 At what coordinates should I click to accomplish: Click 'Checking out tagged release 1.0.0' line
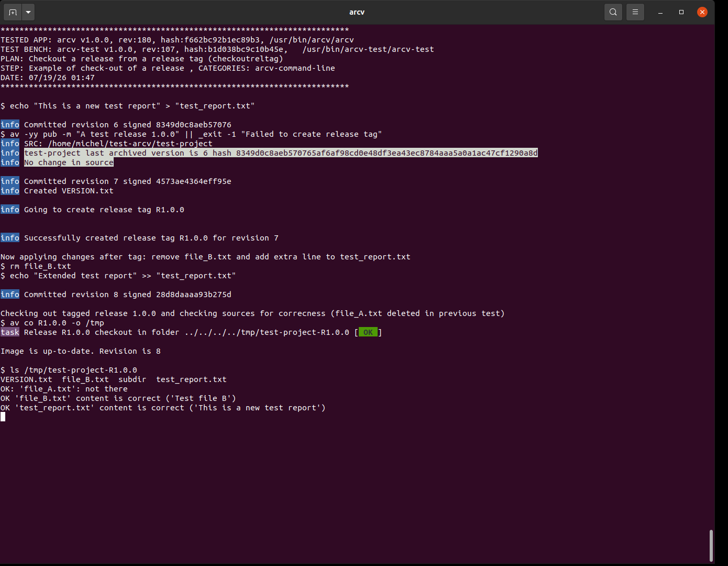pos(252,313)
